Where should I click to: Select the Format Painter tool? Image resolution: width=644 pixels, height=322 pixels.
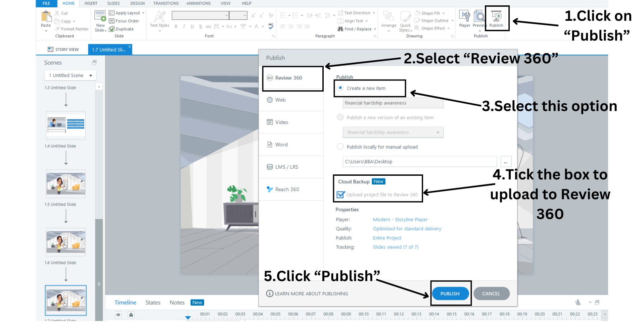pyautogui.click(x=72, y=29)
